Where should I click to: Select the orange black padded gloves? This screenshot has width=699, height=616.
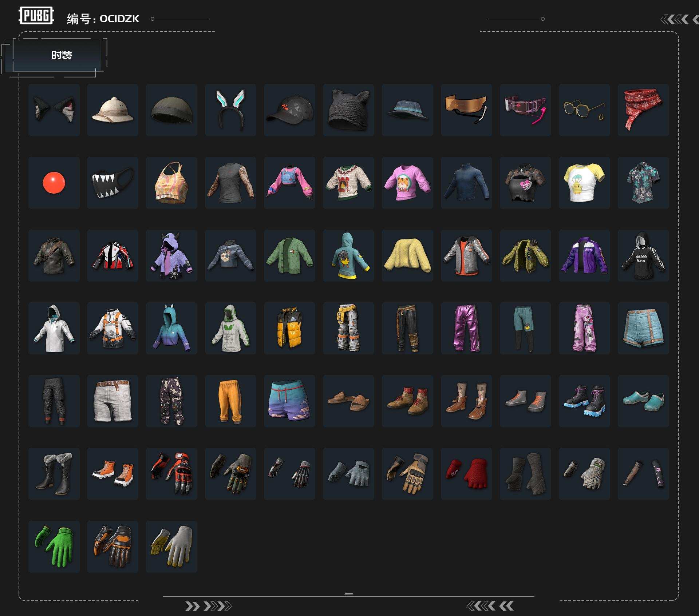tap(113, 547)
